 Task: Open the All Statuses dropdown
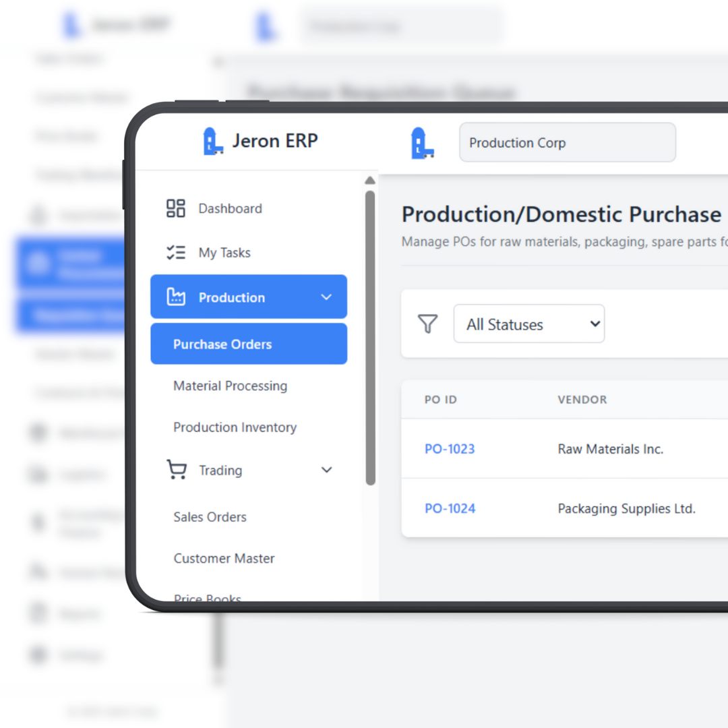(529, 324)
